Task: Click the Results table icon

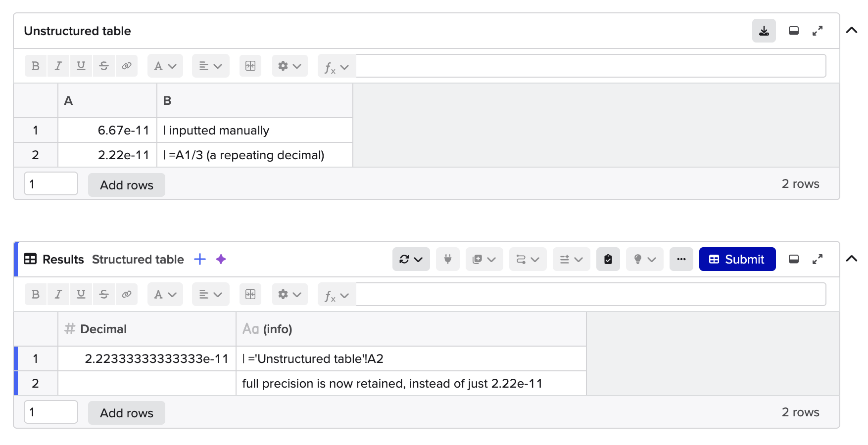Action: pos(30,259)
